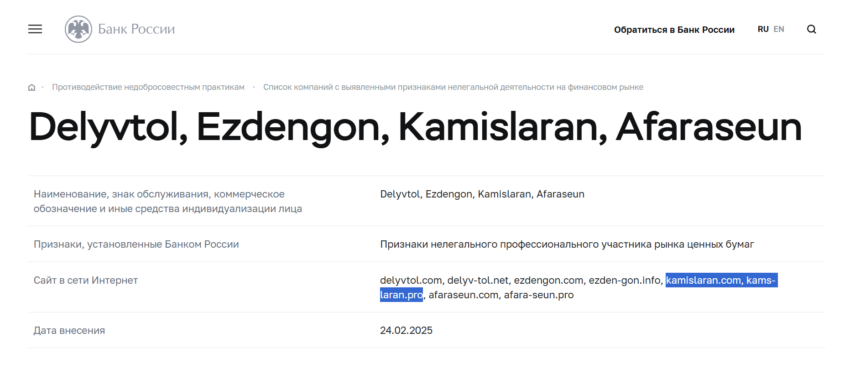Click the name value in the table row

point(482,194)
